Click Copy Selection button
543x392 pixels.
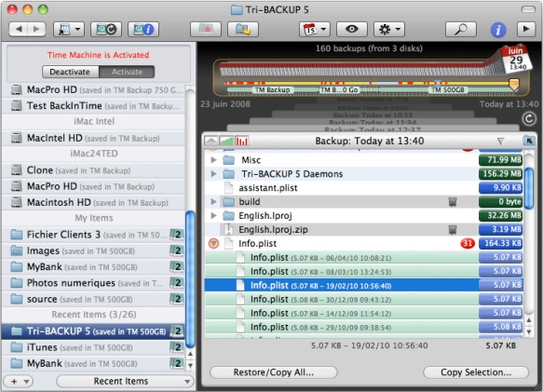[476, 372]
